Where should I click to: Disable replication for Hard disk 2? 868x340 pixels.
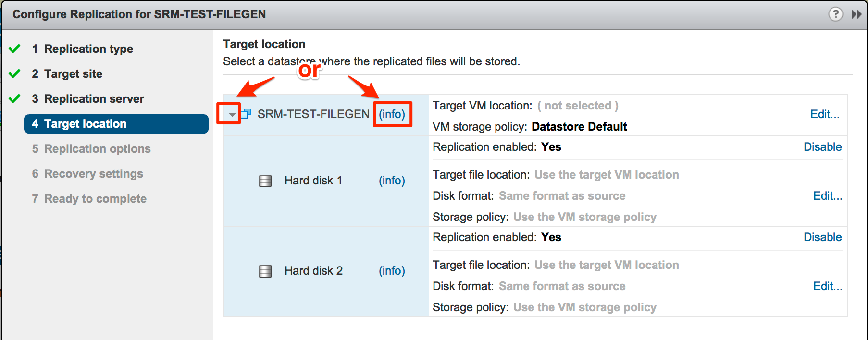tap(822, 237)
